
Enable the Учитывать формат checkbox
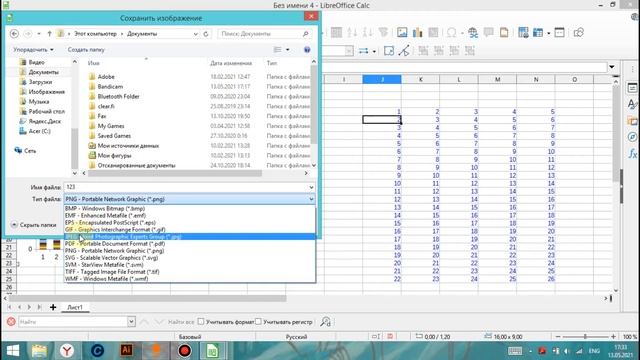(x=201, y=322)
